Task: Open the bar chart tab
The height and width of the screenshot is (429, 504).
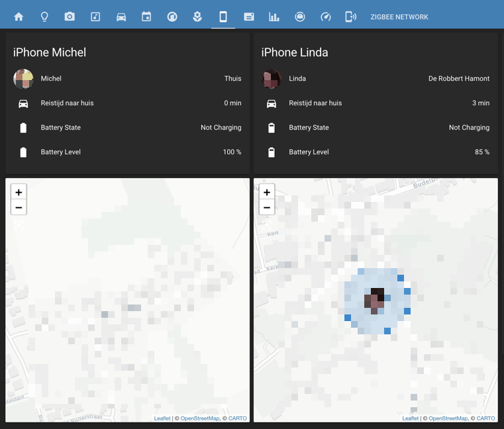Action: [x=274, y=17]
